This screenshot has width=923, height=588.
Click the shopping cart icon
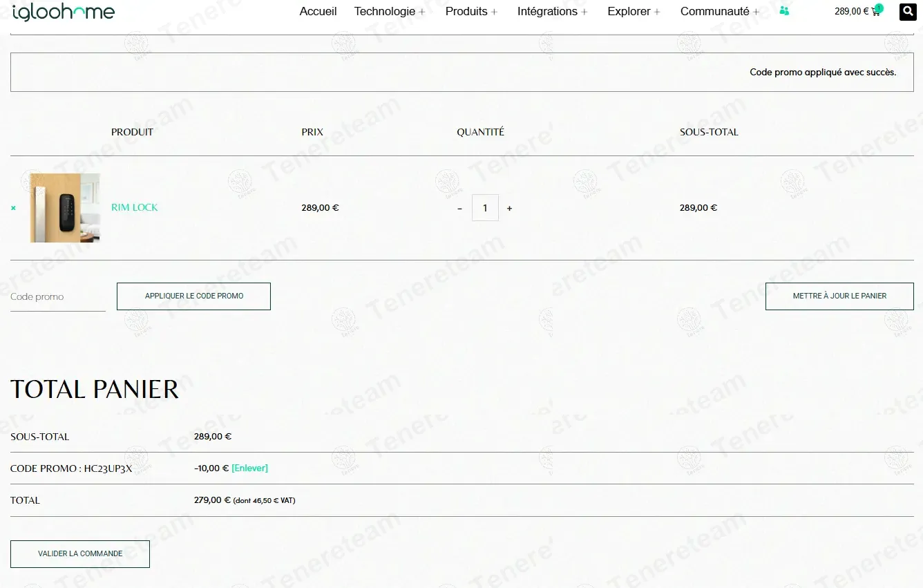point(876,12)
